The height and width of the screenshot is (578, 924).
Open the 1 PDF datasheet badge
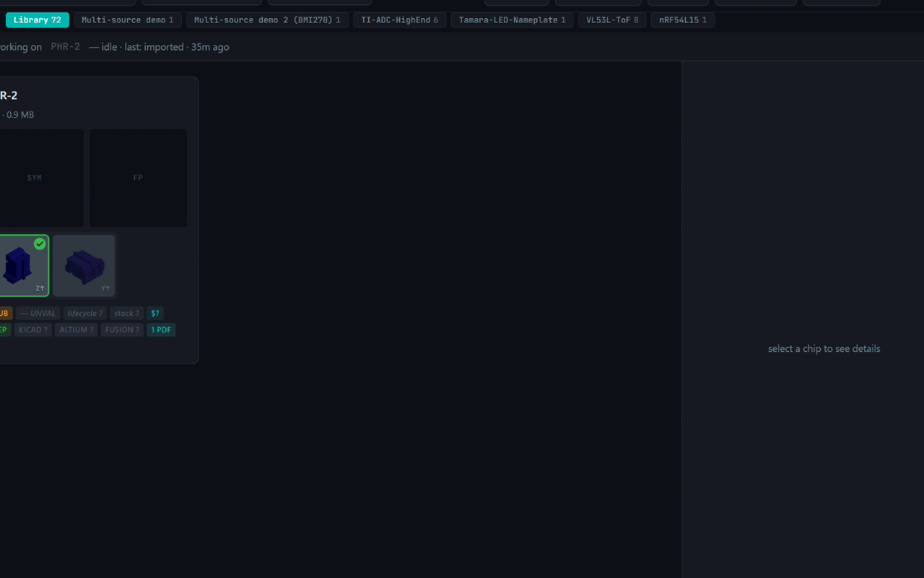[161, 329]
